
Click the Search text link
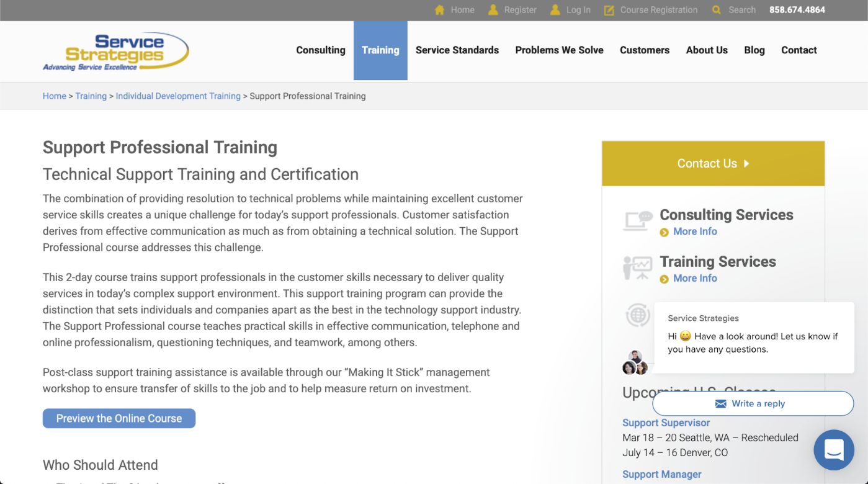pyautogui.click(x=742, y=10)
